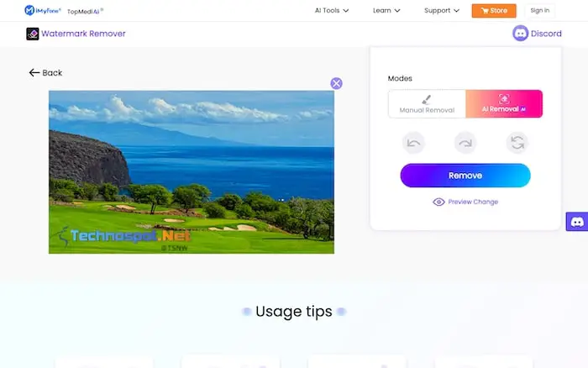Expand the Support menu
Image resolution: width=588 pixels, height=368 pixels.
pyautogui.click(x=441, y=11)
